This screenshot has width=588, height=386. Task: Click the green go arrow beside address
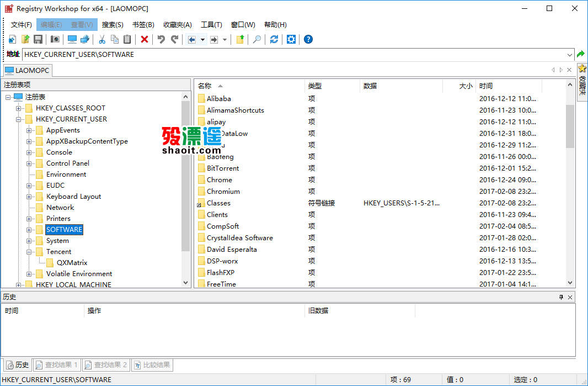[x=581, y=54]
